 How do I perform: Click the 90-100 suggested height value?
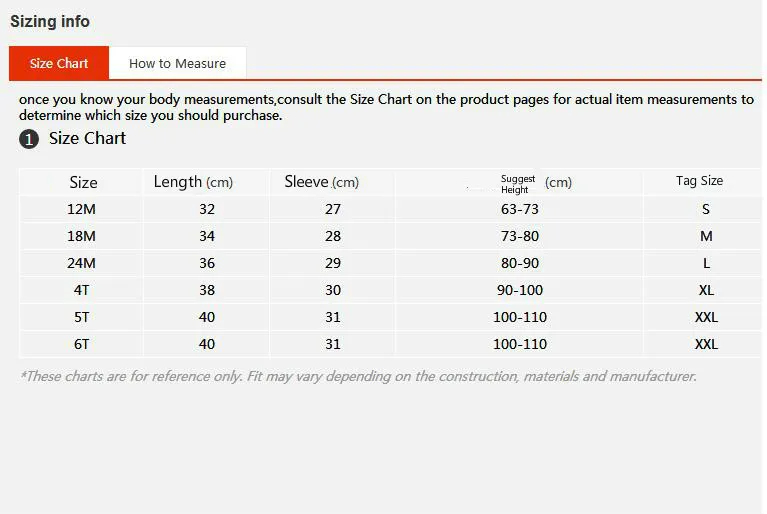[519, 290]
